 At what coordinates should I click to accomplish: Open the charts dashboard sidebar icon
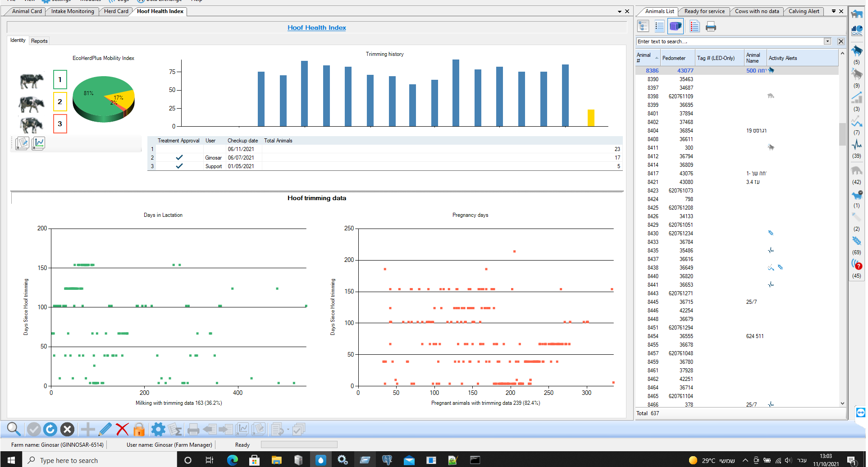coord(857,31)
